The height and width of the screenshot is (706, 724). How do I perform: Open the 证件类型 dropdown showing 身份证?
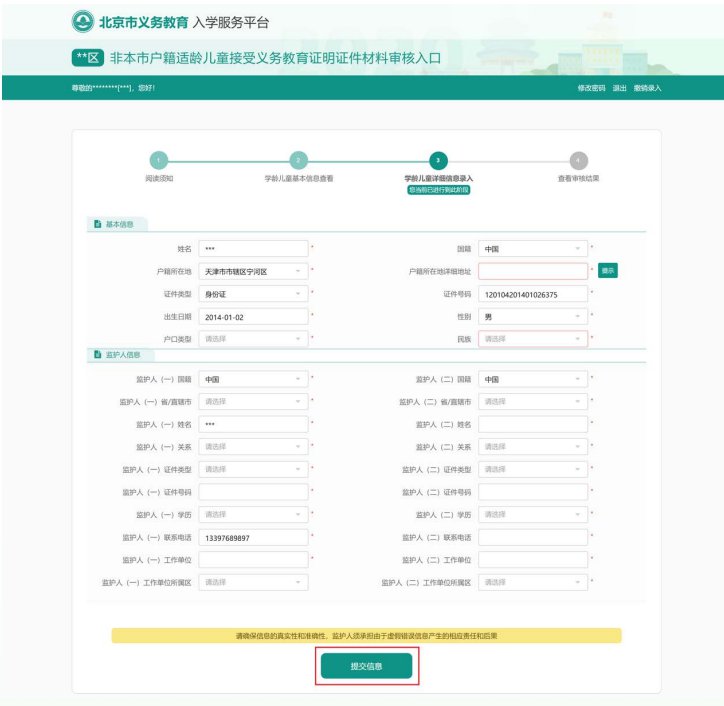[x=253, y=294]
